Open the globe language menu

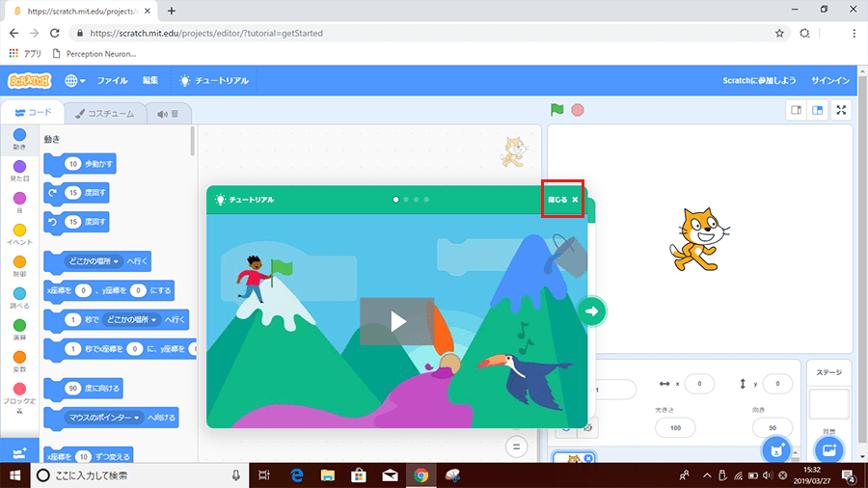pyautogui.click(x=74, y=81)
